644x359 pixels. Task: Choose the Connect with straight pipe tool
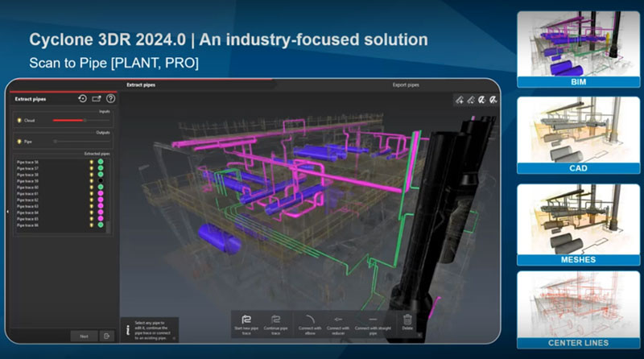point(373,324)
